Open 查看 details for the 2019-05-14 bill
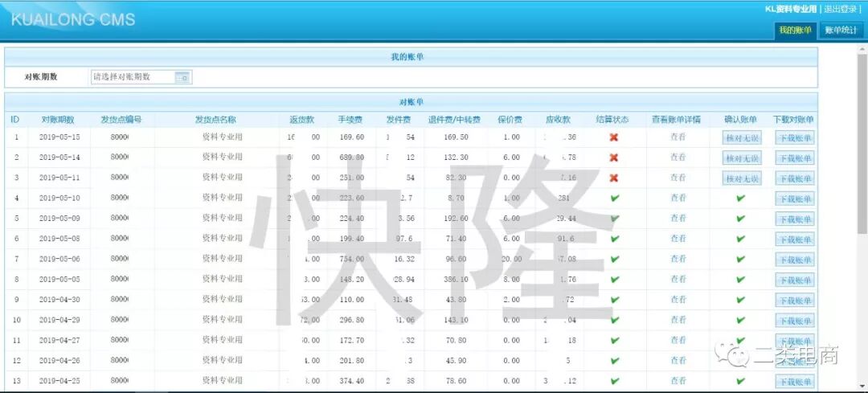Screen dimensions: 868x393 pyautogui.click(x=678, y=158)
